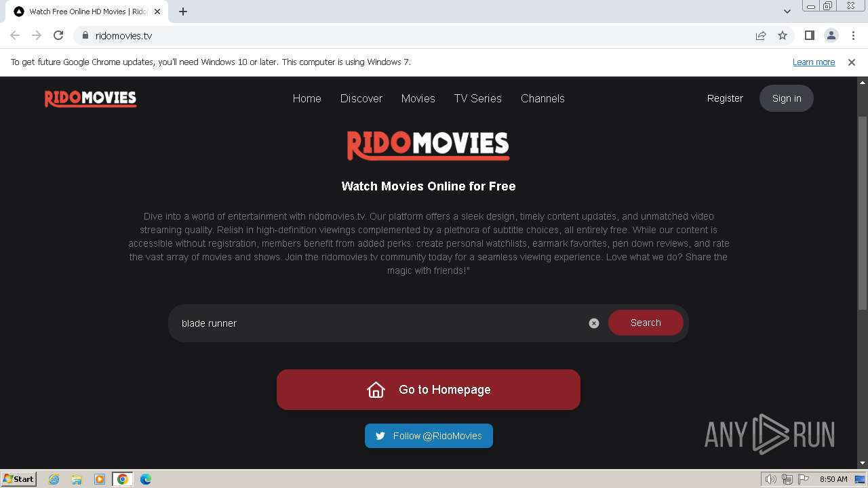Clear the search field with the X icon

coord(594,323)
